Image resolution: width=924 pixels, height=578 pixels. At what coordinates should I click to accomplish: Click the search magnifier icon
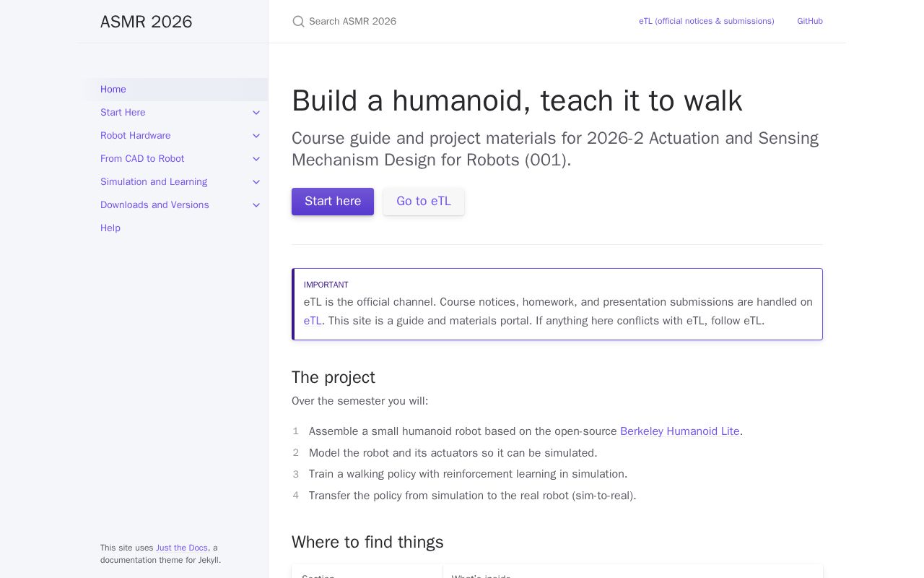pos(298,22)
